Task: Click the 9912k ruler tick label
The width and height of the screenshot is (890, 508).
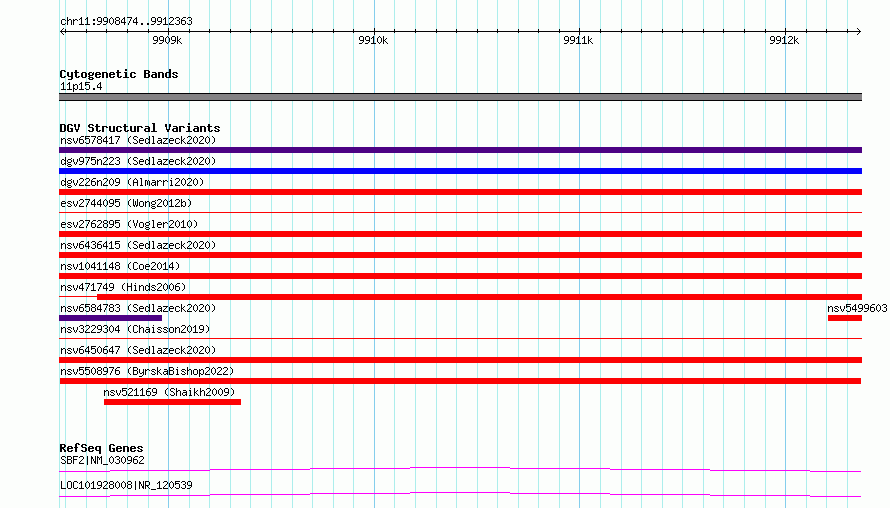Action: [x=784, y=40]
